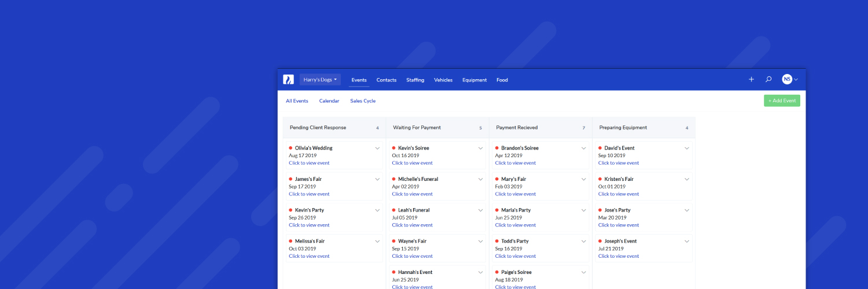Expand the Michelle's Funeral card chevron
Viewport: 868px width, 289px height.
(x=480, y=179)
